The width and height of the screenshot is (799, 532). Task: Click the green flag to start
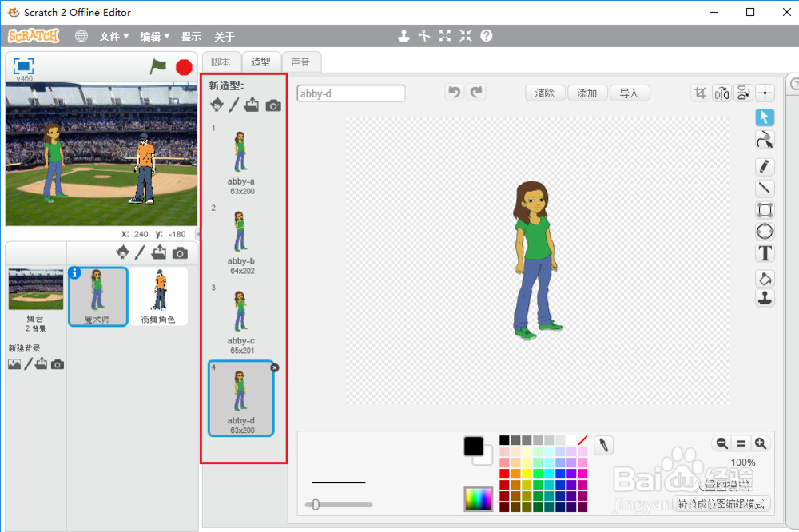158,66
